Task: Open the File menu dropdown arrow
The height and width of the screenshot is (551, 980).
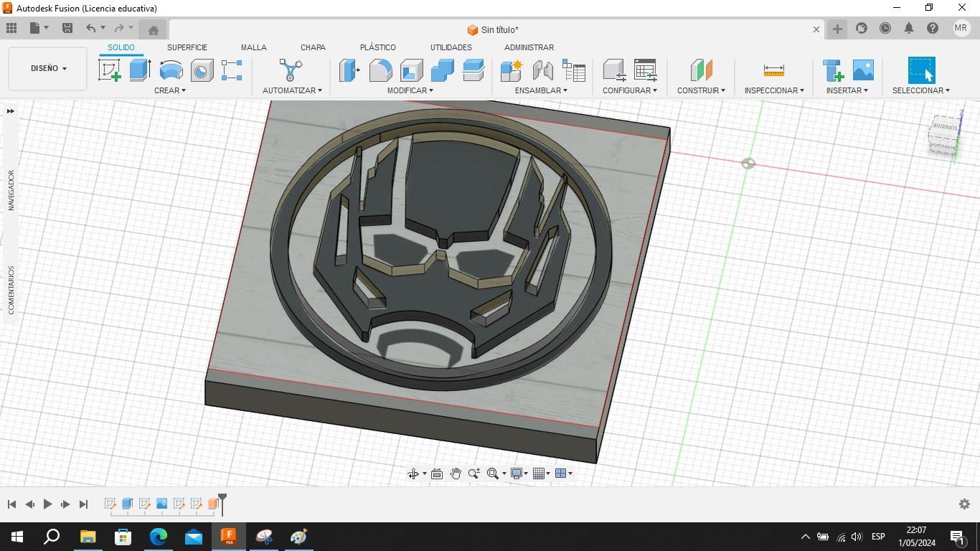Action: pos(46,28)
